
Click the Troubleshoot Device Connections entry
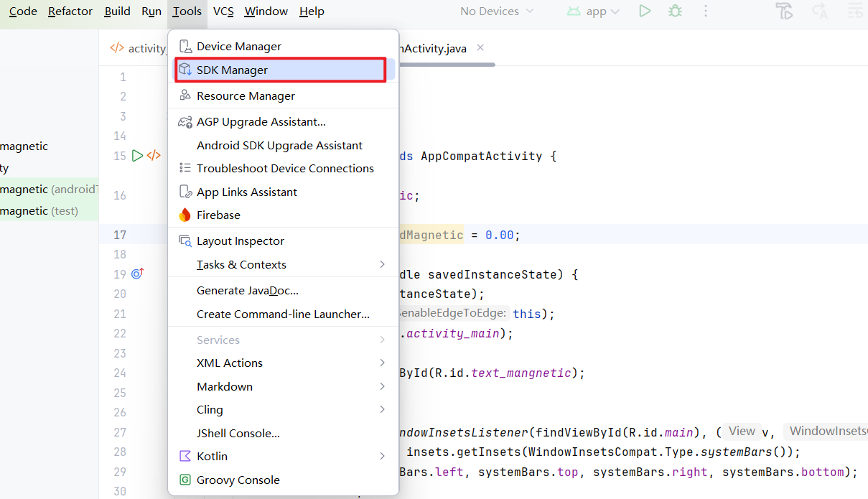pyautogui.click(x=283, y=168)
